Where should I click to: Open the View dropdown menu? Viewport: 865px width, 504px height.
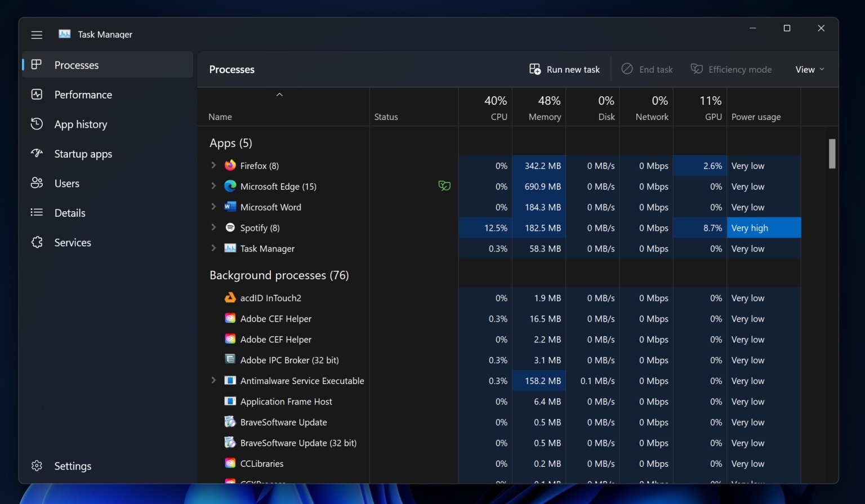coord(809,69)
